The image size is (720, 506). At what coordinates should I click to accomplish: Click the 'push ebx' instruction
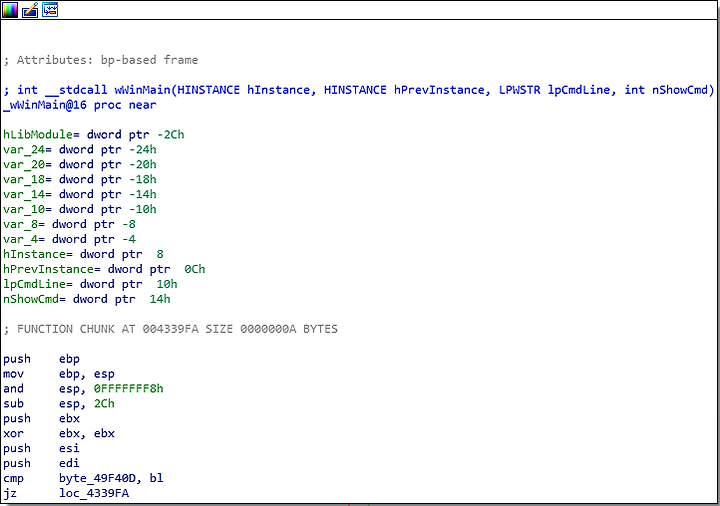click(x=41, y=419)
